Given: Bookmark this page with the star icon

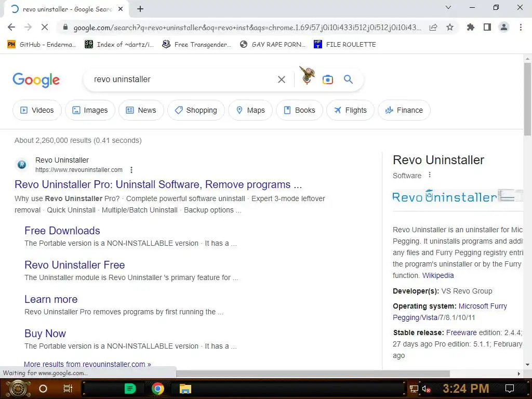Looking at the screenshot, I should coord(450,27).
